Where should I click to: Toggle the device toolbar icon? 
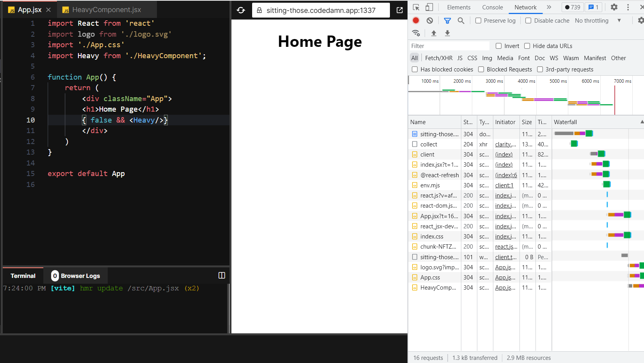tap(429, 7)
